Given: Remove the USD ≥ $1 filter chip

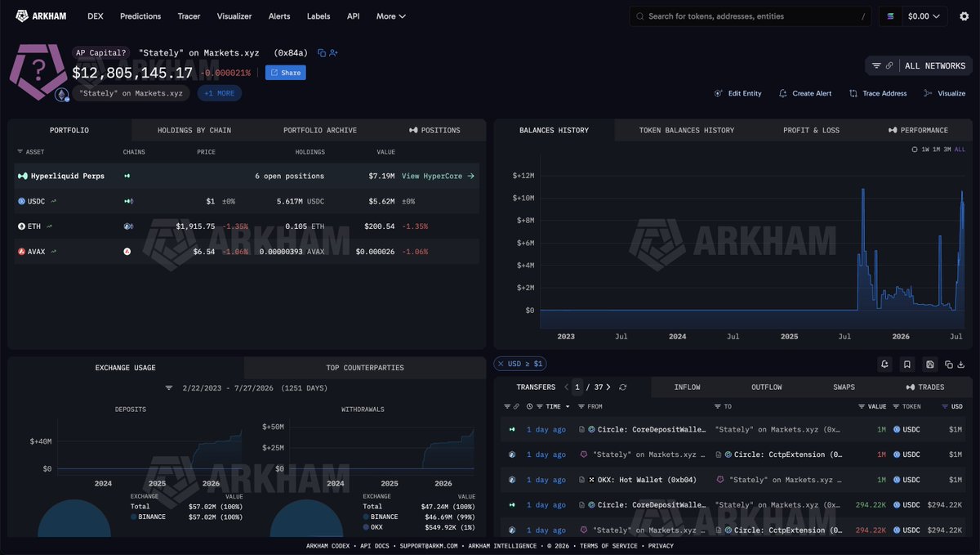Looking at the screenshot, I should point(500,364).
